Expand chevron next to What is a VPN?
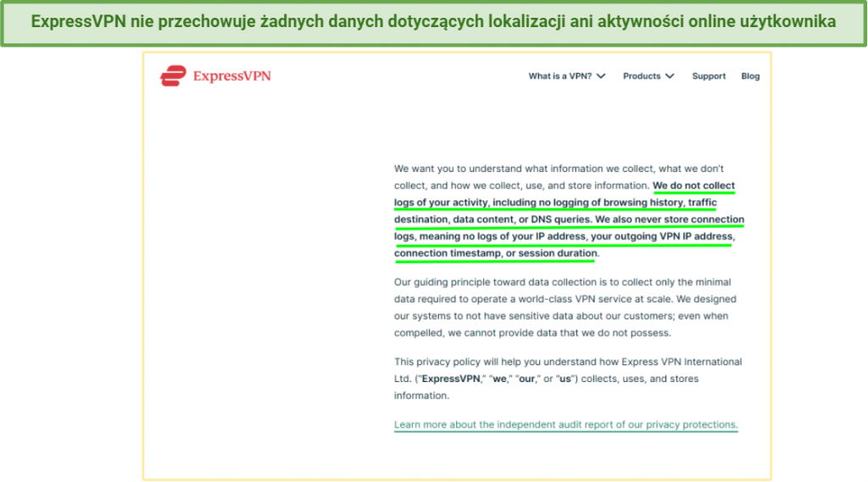This screenshot has width=868, height=482. click(601, 76)
